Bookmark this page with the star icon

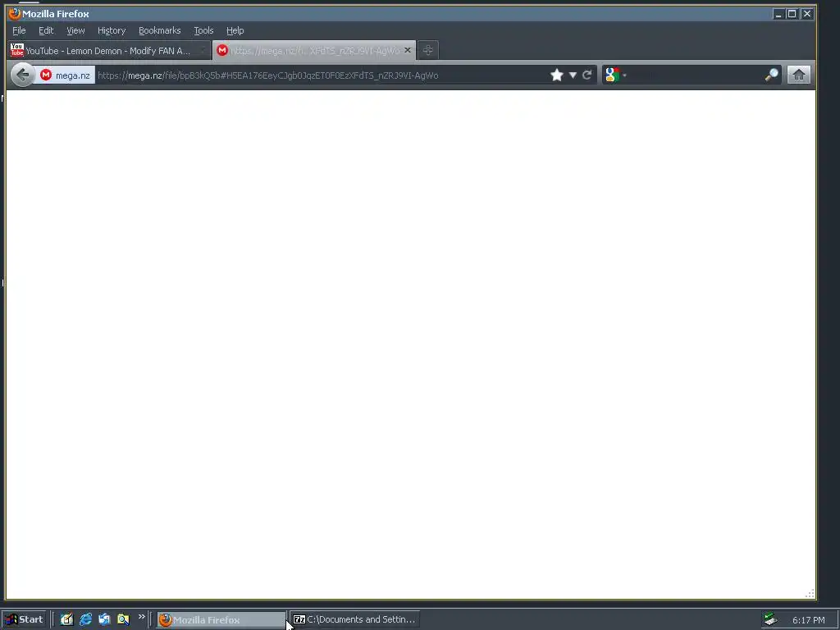(x=557, y=75)
